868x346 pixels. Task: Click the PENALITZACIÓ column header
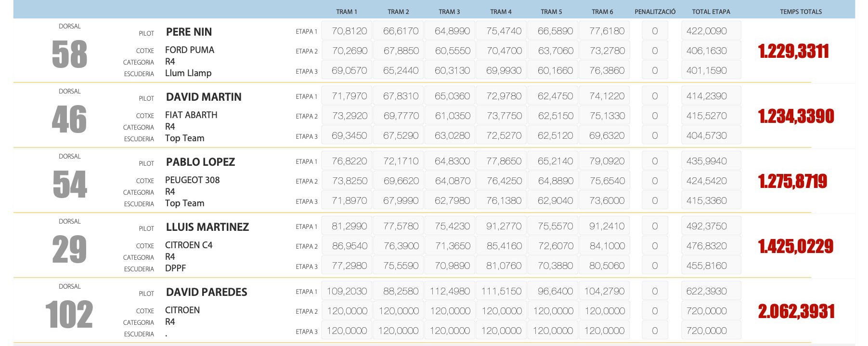[x=655, y=12]
